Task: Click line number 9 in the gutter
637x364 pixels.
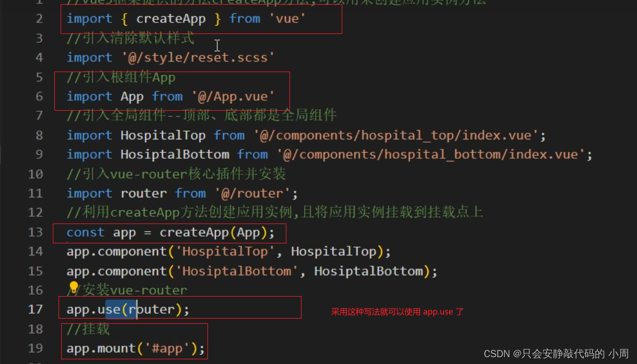Action: click(x=39, y=155)
